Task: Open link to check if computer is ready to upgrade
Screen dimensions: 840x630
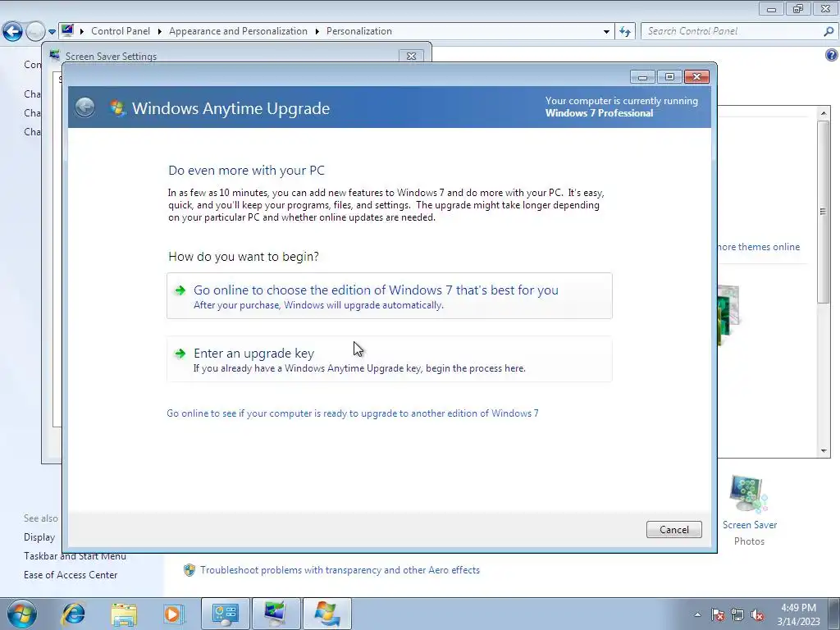Action: click(353, 413)
